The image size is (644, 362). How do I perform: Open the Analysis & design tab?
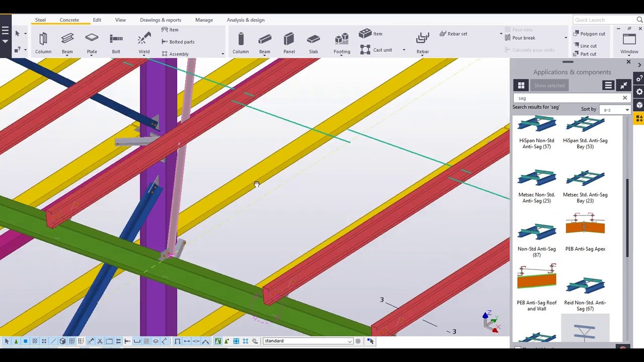point(246,20)
